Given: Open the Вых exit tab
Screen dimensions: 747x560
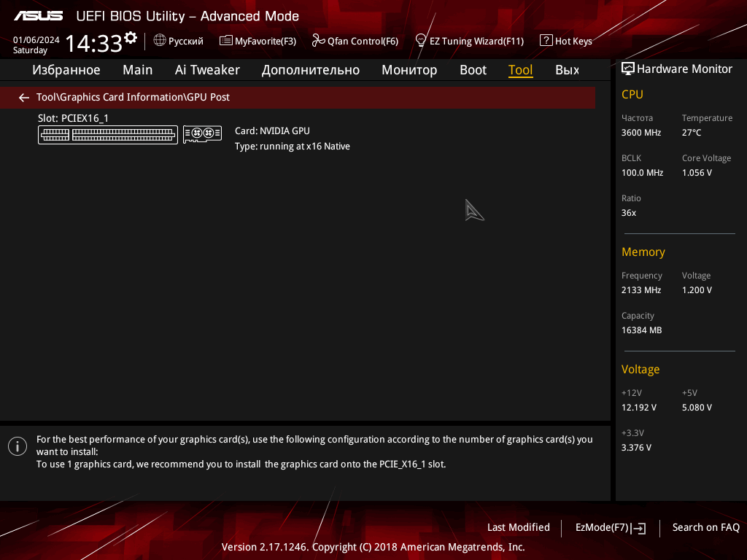Looking at the screenshot, I should pos(567,70).
